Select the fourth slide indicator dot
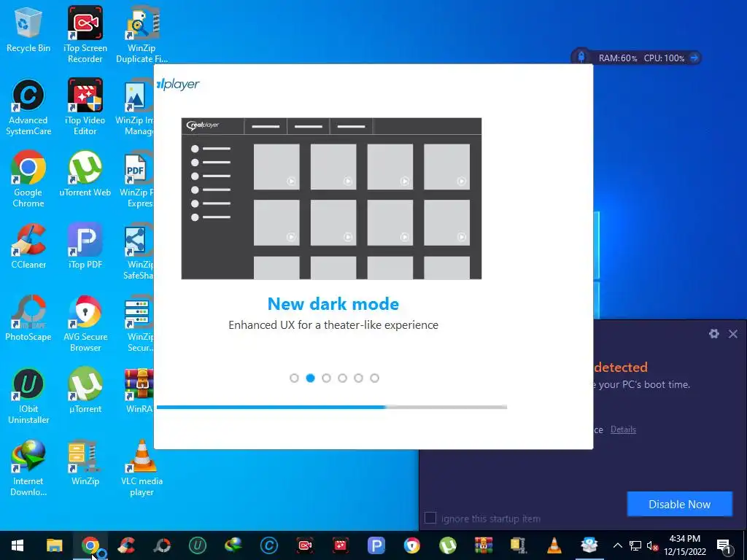The height and width of the screenshot is (560, 747). coord(343,378)
